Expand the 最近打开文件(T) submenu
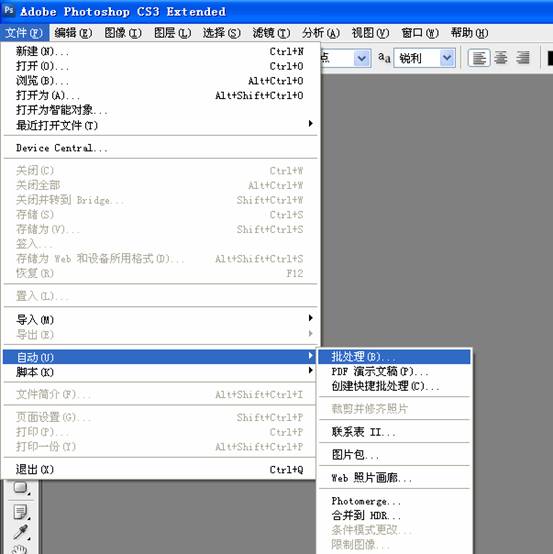The height and width of the screenshot is (554, 553). pos(160,125)
